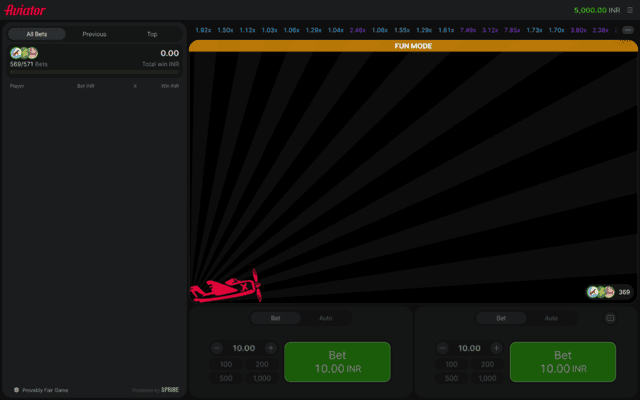Click the 3.12x history multiplier

click(x=490, y=30)
